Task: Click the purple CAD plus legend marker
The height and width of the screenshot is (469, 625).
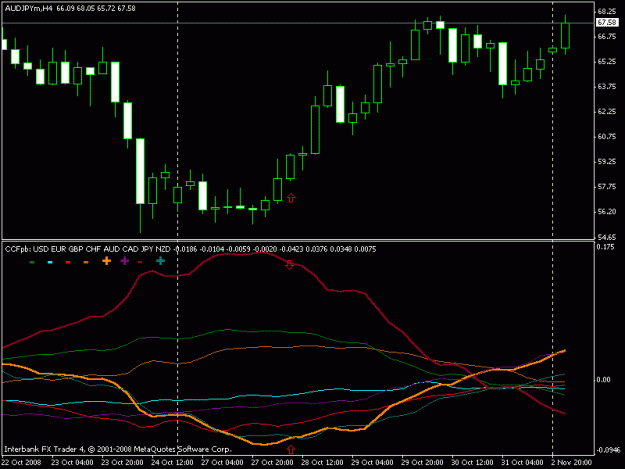Action: (125, 261)
